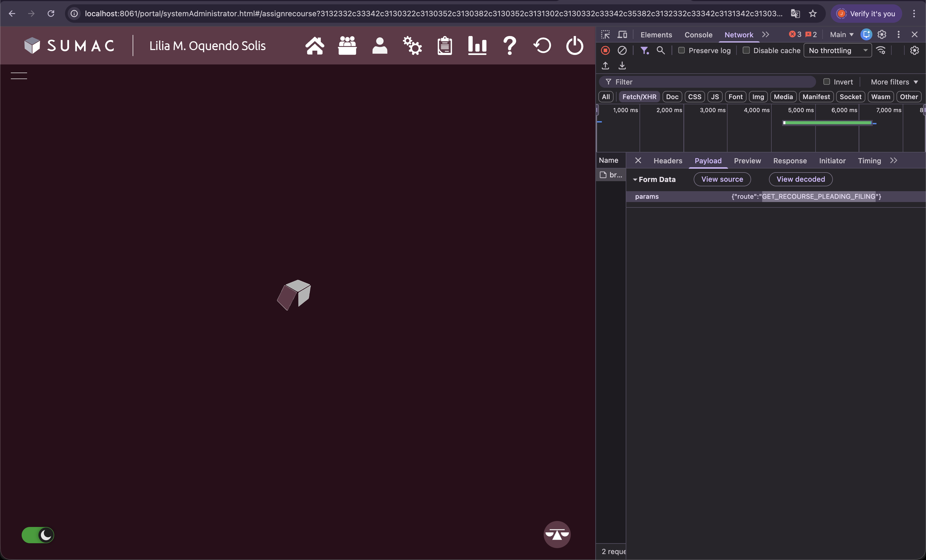The height and width of the screenshot is (560, 926).
Task: Open the clipboard report icon
Action: click(445, 46)
